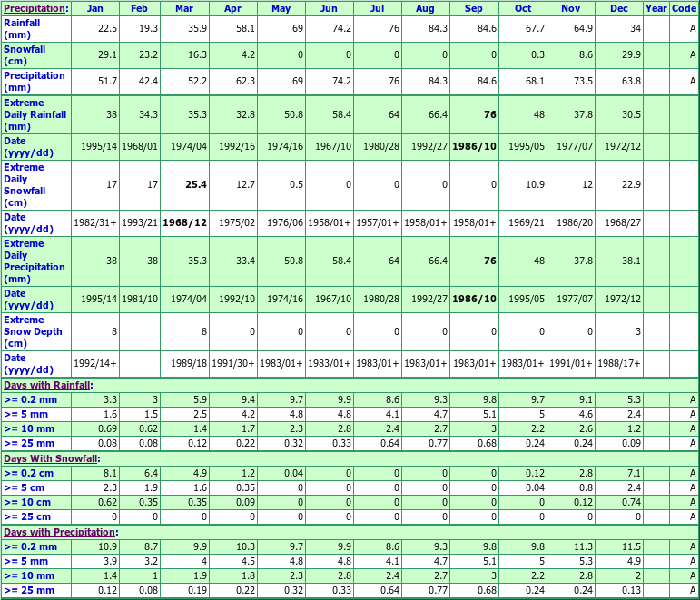Click the Days with Rainfall heading
This screenshot has width=700, height=600.
tap(46, 385)
